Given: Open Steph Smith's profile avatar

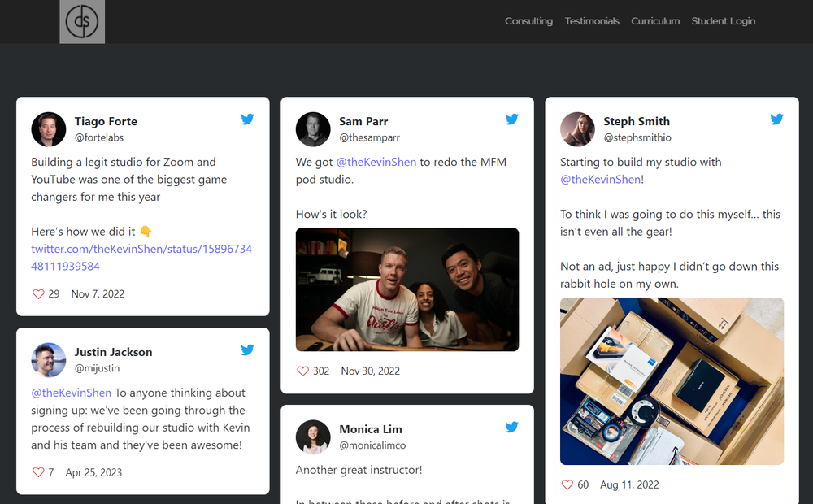Looking at the screenshot, I should [x=577, y=129].
